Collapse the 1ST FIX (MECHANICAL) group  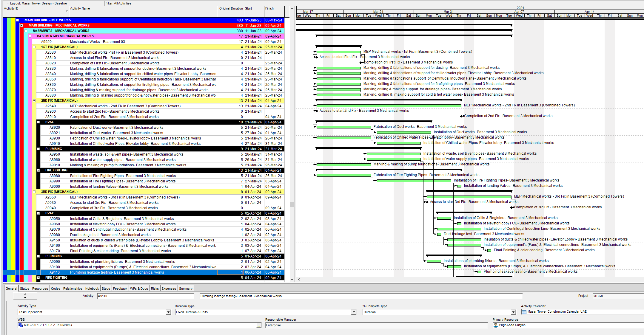(34, 47)
